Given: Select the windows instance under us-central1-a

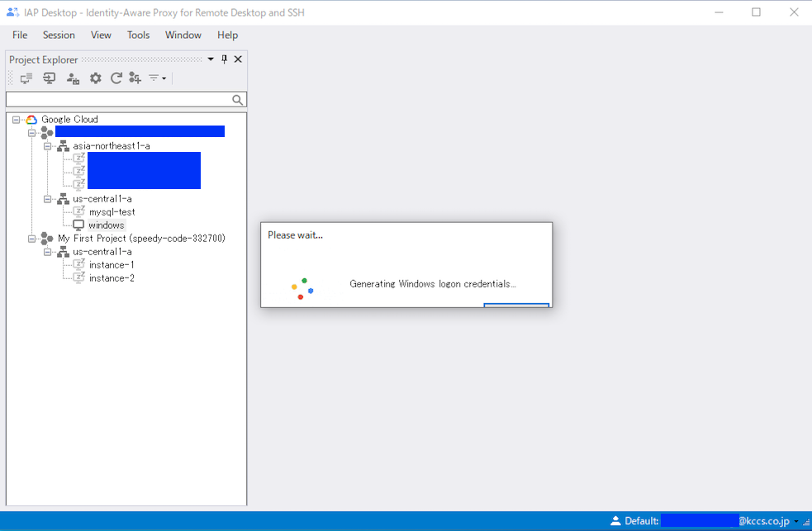Looking at the screenshot, I should [x=107, y=225].
